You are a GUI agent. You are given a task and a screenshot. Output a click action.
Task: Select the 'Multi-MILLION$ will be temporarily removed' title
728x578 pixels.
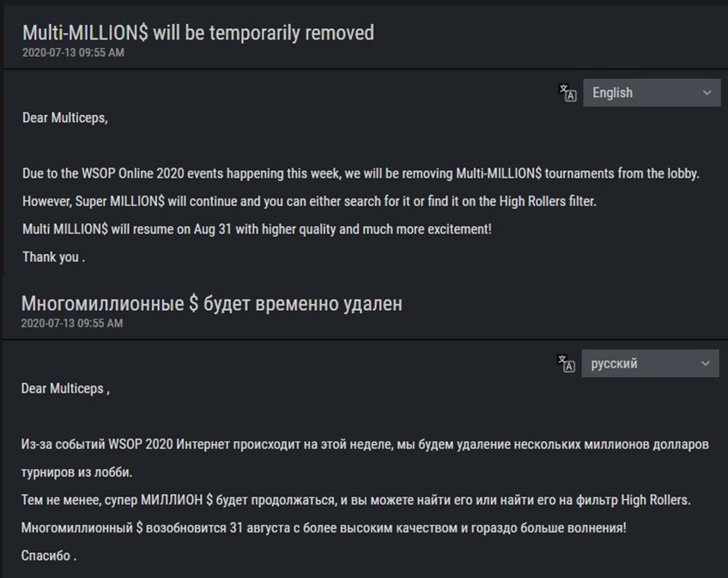tap(198, 33)
